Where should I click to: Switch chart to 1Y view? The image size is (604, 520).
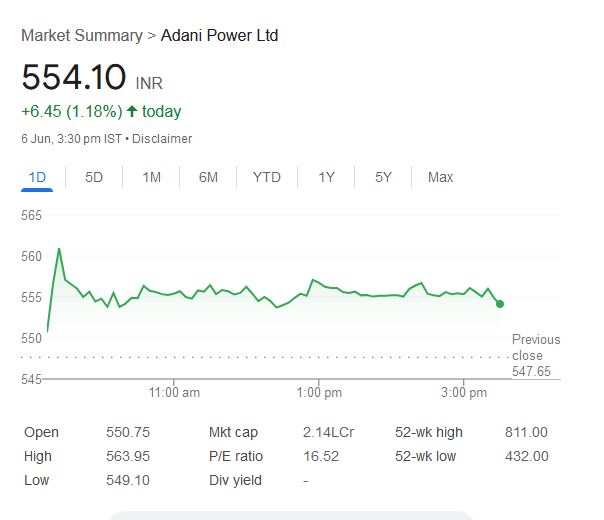tap(326, 178)
